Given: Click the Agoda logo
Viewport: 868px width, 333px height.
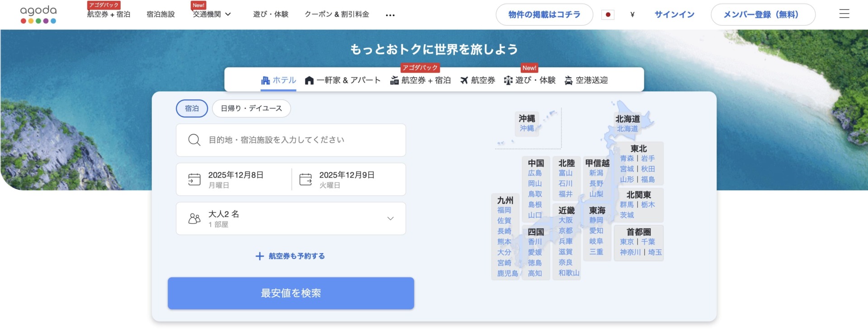Looking at the screenshot, I should click(x=38, y=14).
